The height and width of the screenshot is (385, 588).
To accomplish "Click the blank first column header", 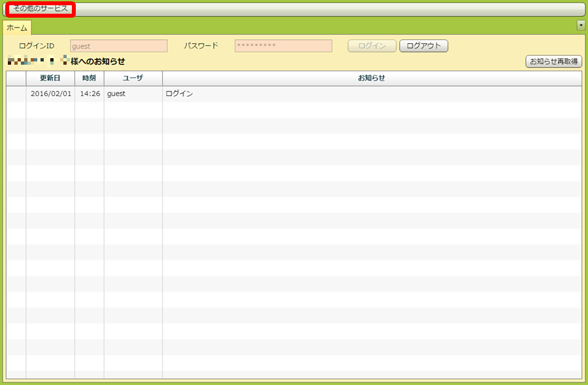I will [x=16, y=78].
